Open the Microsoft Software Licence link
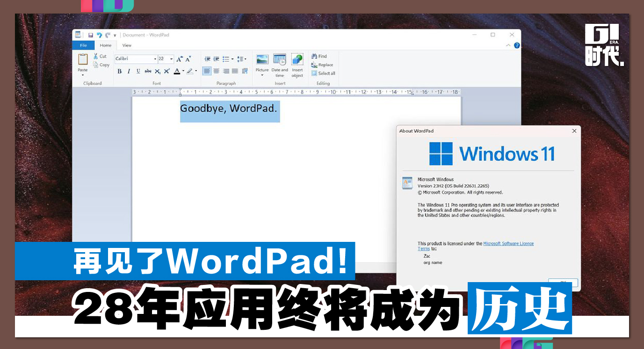Viewport: 644px width, 349px height. point(508,244)
